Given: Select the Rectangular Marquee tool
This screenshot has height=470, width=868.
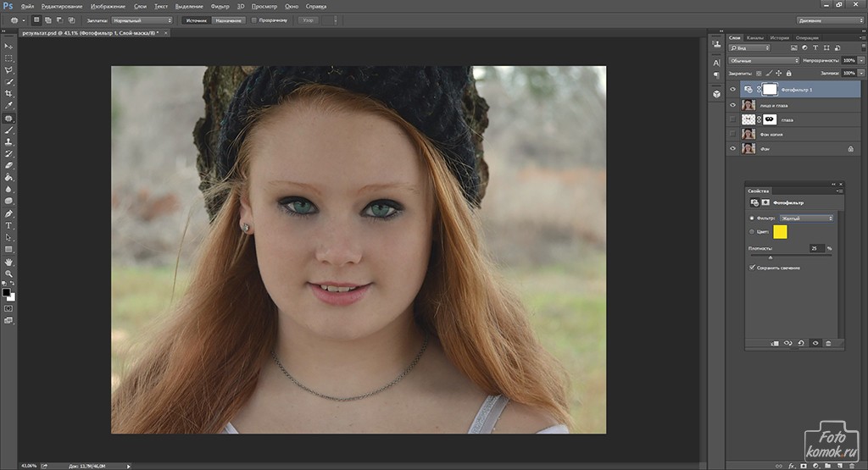Looking at the screenshot, I should tap(8, 58).
